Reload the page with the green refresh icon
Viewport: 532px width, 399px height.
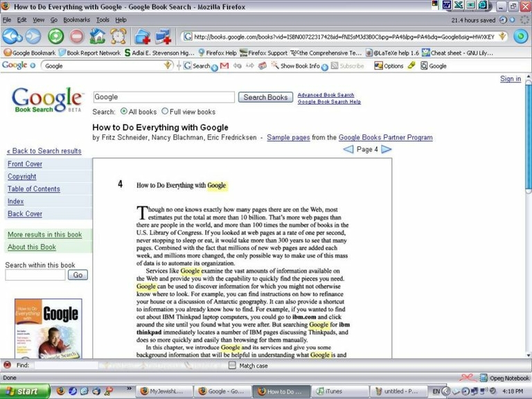tap(56, 36)
